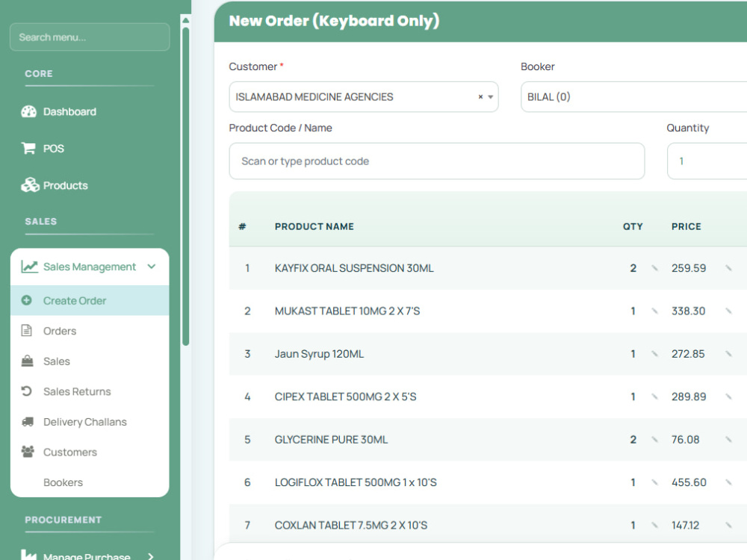Screen dimensions: 747x560
Task: Open Dashboard from the sidebar icon
Action: click(28, 111)
